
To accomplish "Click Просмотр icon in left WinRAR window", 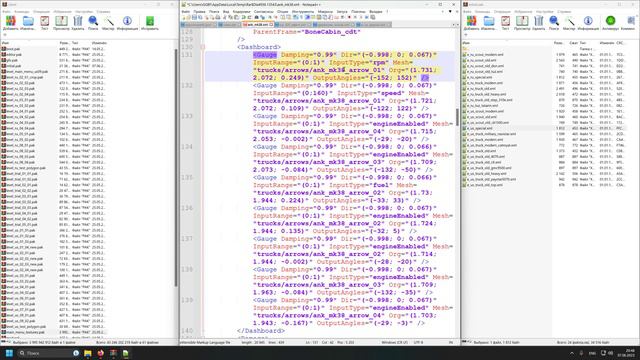I will tap(61, 23).
